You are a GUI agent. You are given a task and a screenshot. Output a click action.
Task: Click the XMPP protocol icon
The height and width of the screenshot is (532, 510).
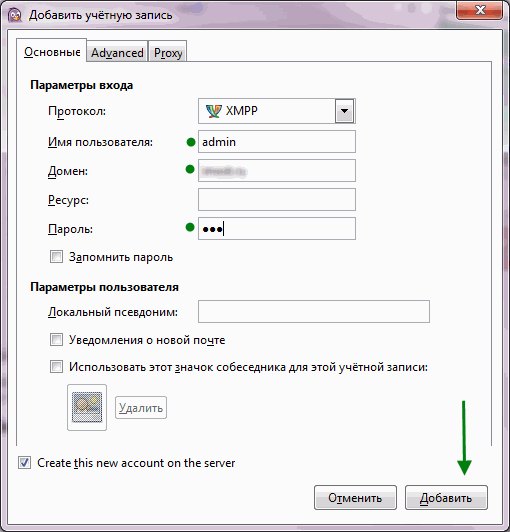pyautogui.click(x=213, y=111)
